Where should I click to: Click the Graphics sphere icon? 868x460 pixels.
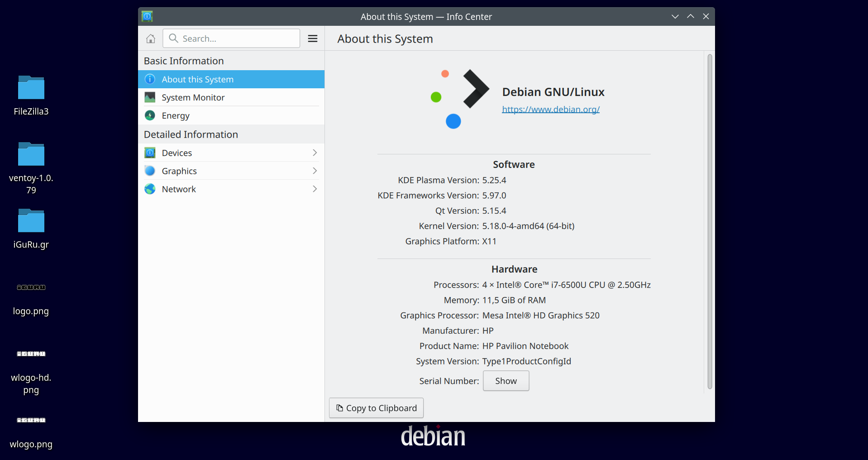150,171
